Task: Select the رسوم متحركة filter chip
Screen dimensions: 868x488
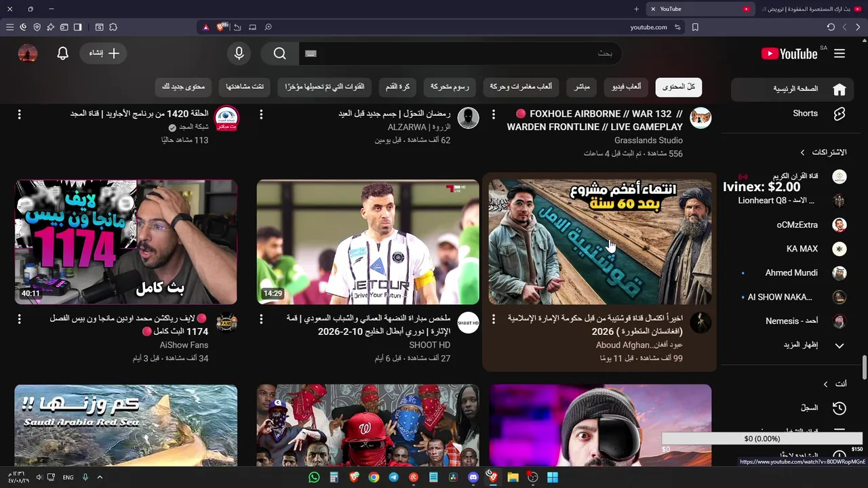Action: [x=450, y=87]
